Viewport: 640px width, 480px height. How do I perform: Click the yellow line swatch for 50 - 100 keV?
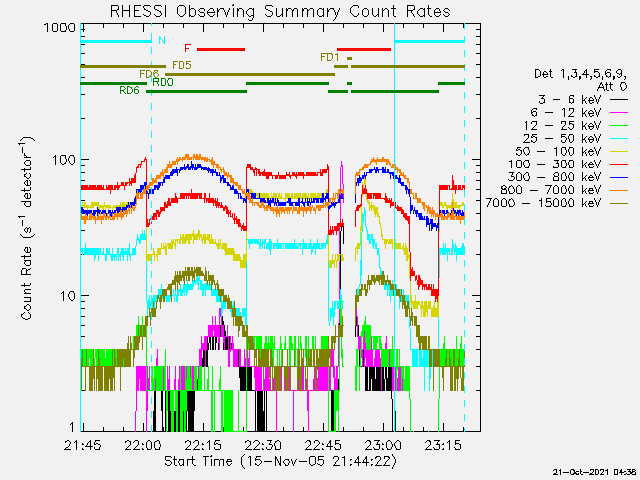point(619,151)
